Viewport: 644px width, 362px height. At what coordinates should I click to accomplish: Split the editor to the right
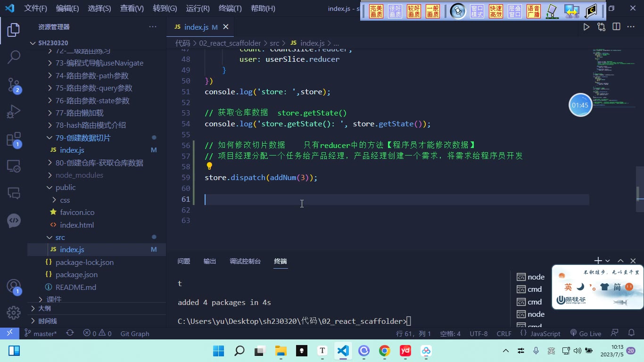click(x=616, y=27)
